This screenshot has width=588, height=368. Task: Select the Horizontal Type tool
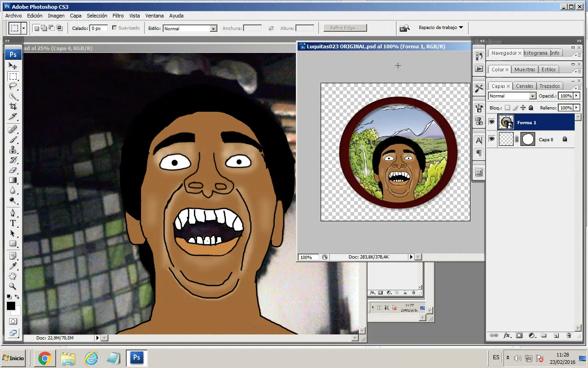(13, 223)
